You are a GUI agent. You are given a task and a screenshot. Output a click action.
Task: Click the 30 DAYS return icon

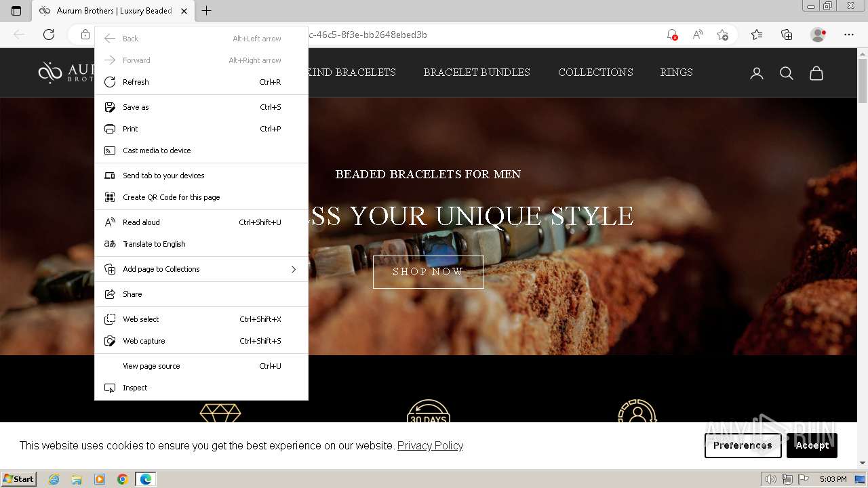tap(429, 411)
